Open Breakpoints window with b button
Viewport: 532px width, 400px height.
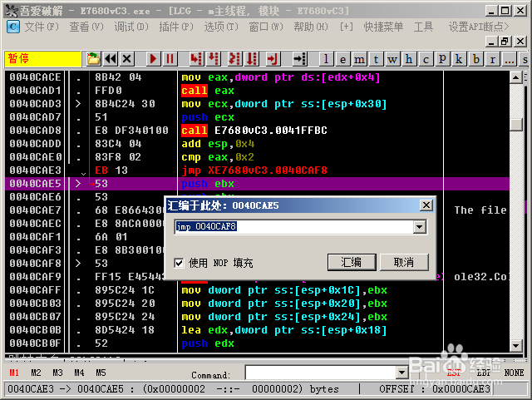coord(476,59)
